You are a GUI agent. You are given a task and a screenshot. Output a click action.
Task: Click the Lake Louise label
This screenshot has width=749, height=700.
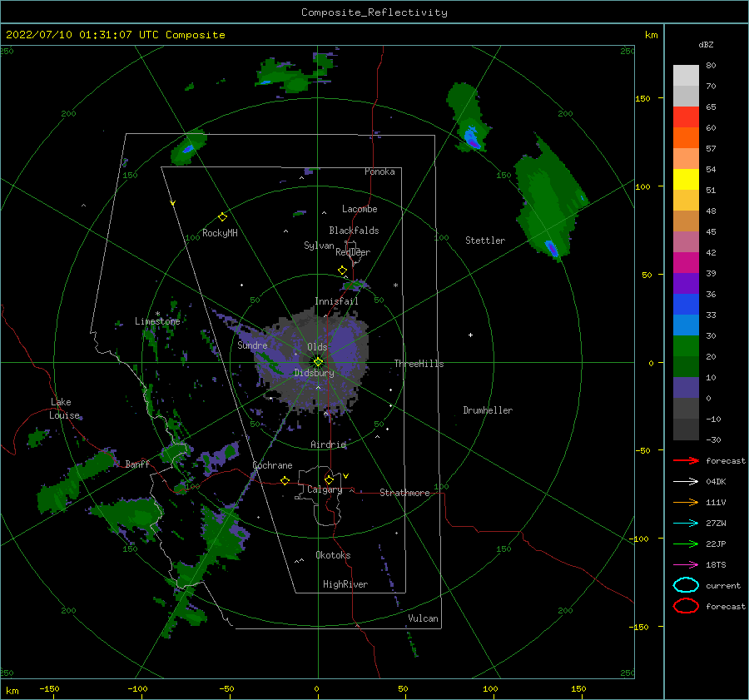click(64, 409)
